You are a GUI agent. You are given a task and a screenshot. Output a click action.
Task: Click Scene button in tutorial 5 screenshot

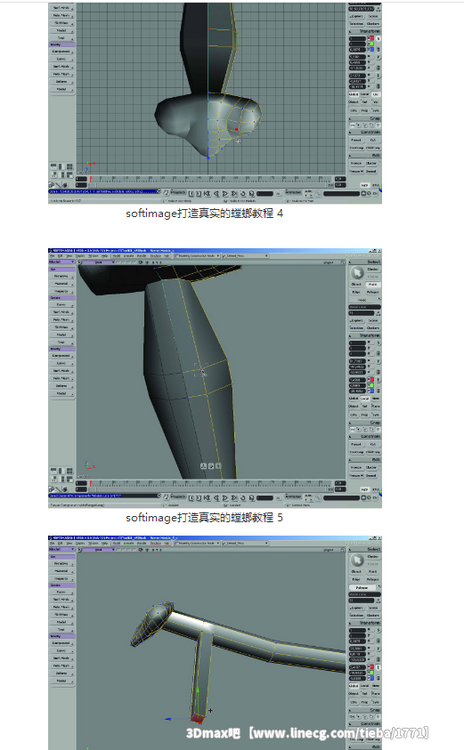coord(373,320)
